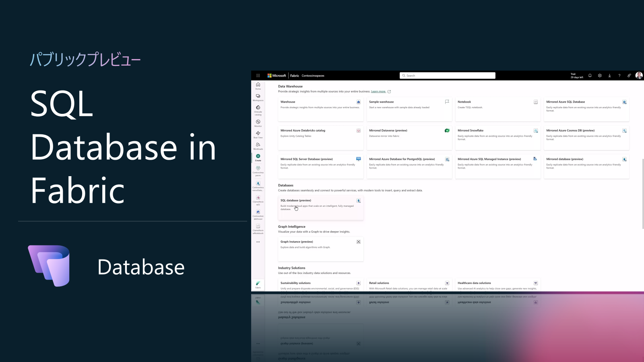Open ContosoInsLakehouse item in sidebar
Screen dimensions: 644x362
pos(258,215)
